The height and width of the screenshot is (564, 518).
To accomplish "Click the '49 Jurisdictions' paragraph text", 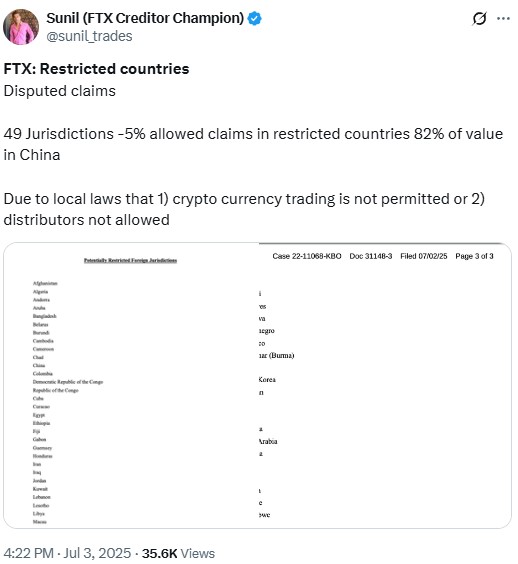I will pyautogui.click(x=253, y=144).
